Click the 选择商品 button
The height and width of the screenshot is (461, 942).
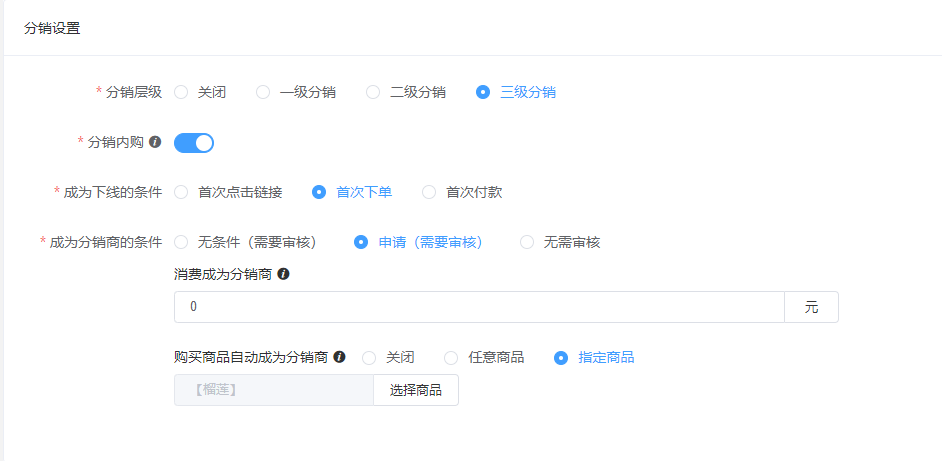click(416, 390)
